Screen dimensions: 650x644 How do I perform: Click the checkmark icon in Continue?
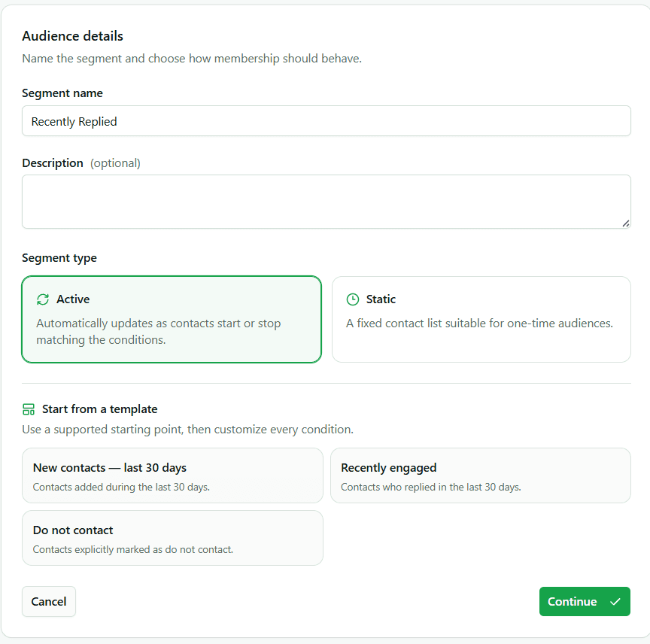pos(615,601)
